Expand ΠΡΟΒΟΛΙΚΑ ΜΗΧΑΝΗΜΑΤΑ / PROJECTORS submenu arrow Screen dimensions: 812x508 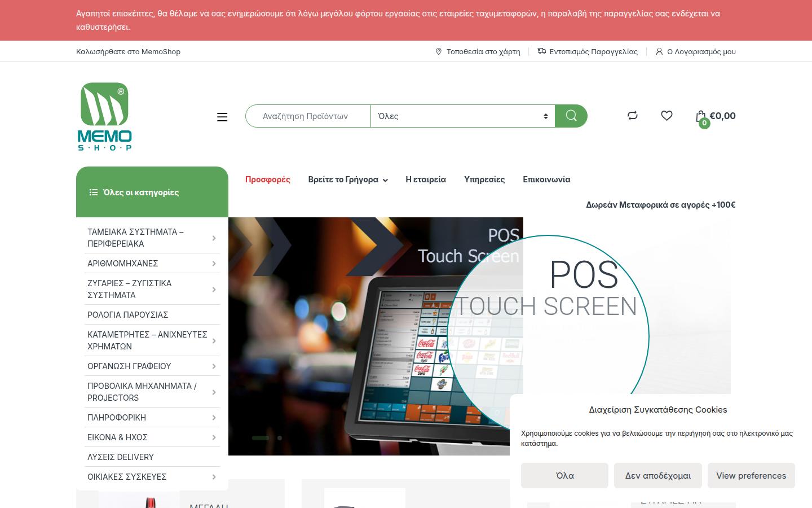[x=214, y=392]
